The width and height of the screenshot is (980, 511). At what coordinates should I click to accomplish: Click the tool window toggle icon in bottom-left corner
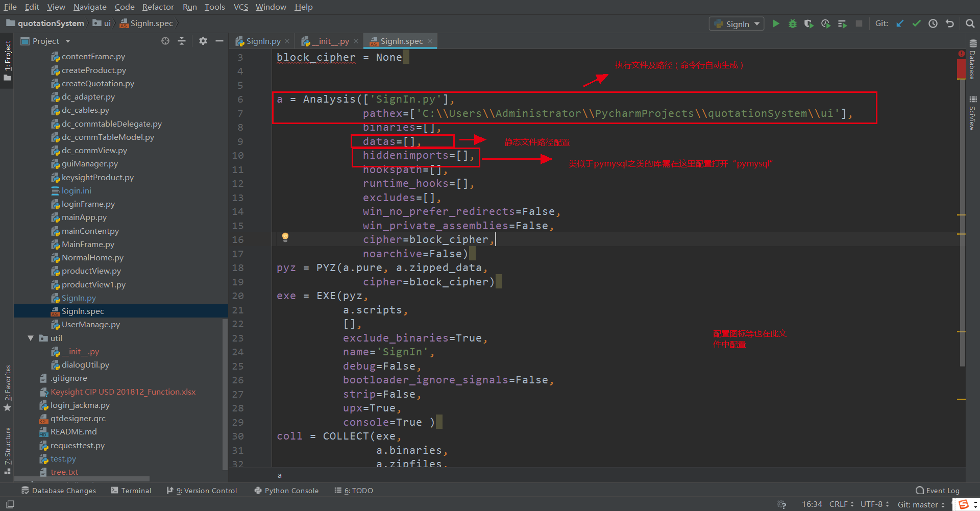pyautogui.click(x=10, y=504)
